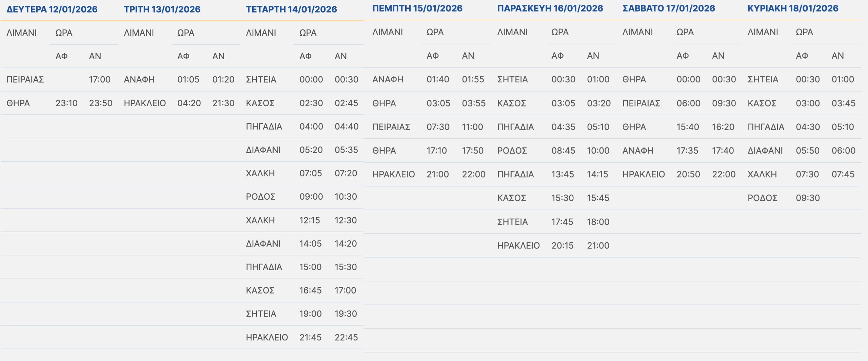Click ΠΕΙΡΑΙΑΣ port in Thursday's schedule
The height and width of the screenshot is (361, 868).
(391, 127)
